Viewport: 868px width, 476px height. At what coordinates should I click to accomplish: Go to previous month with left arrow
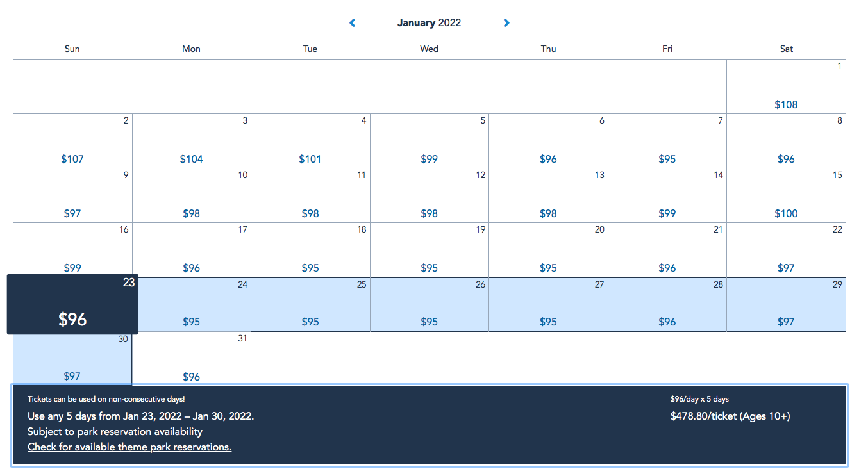(x=352, y=23)
